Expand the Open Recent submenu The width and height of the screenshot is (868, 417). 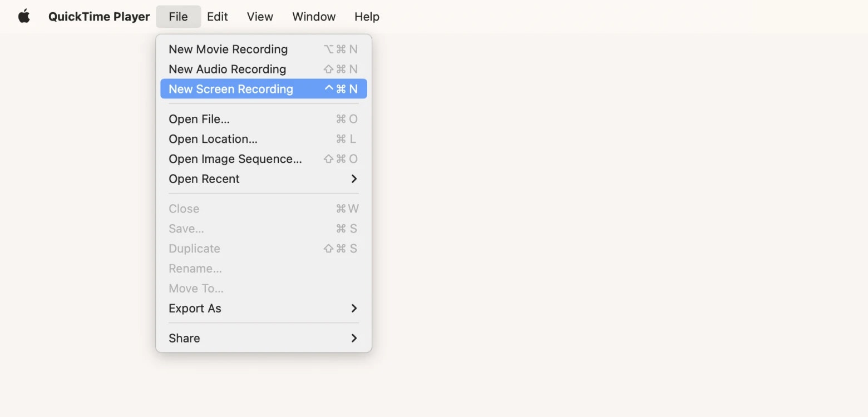(264, 179)
